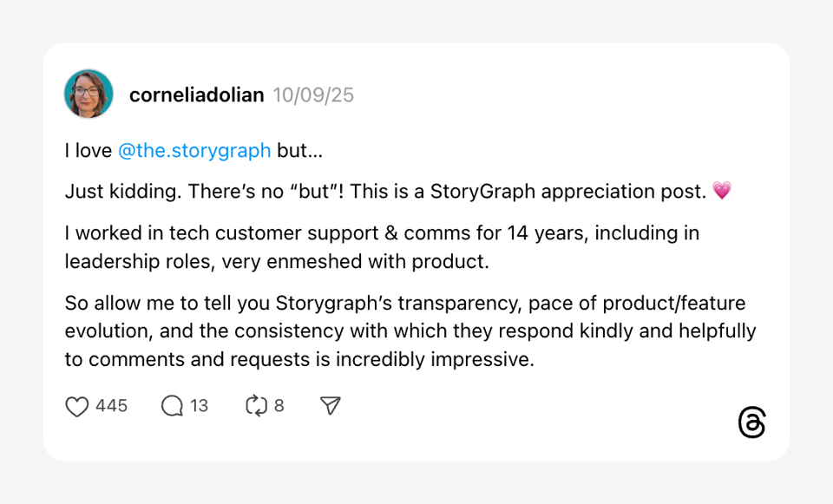This screenshot has width=833, height=504.
Task: Open replies via the comment bubble icon
Action: pyautogui.click(x=172, y=406)
